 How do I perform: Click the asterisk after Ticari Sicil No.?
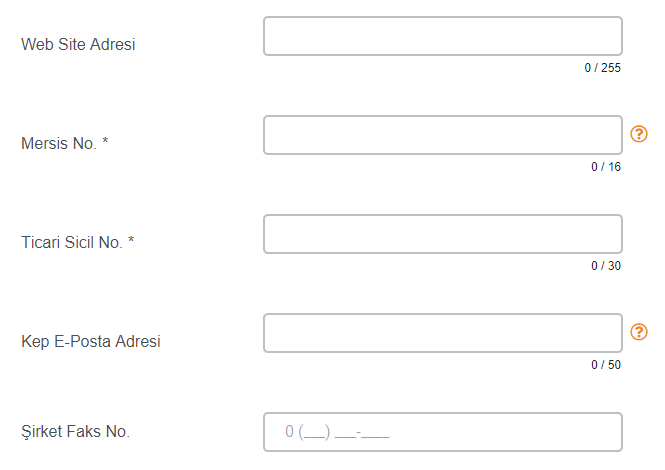[131, 242]
